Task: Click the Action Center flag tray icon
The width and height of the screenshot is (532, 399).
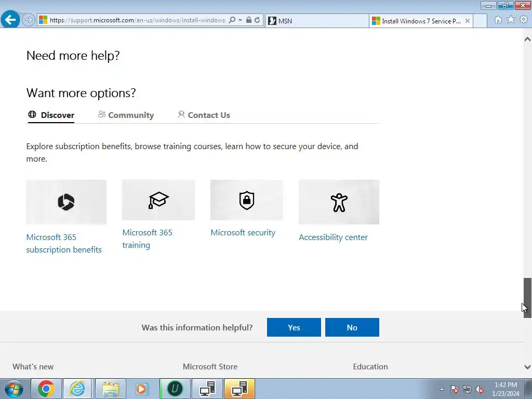Action: click(455, 389)
